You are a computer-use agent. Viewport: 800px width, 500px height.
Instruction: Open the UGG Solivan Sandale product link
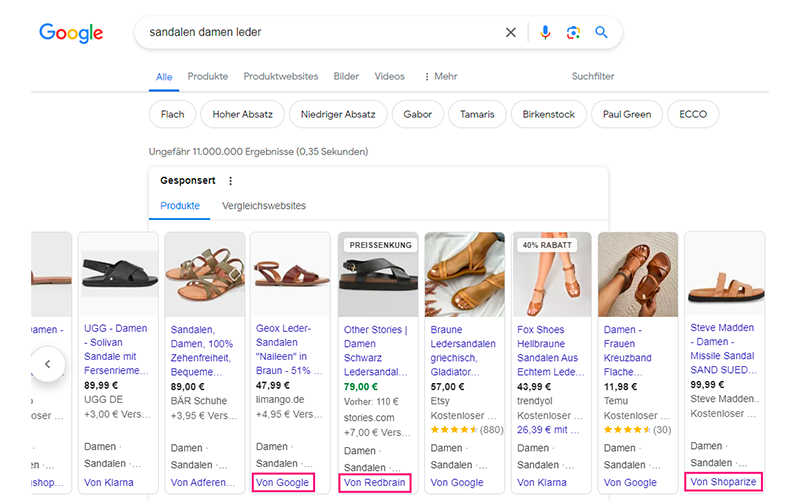[x=116, y=349]
